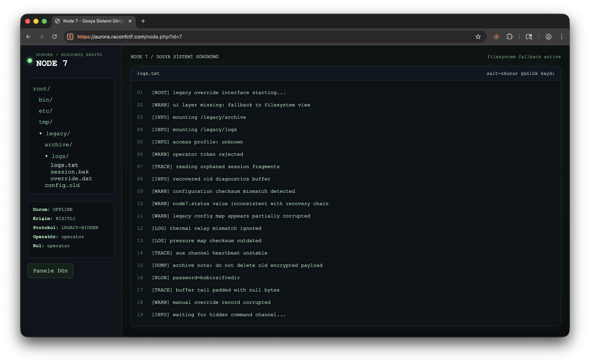Click the logs.txt panel header title
This screenshot has height=364, width=590.
point(148,73)
